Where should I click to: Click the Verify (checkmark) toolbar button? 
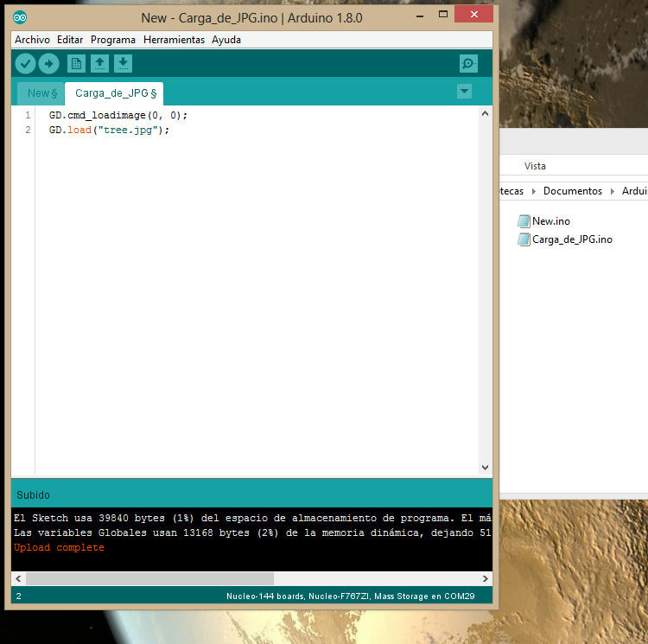25,64
